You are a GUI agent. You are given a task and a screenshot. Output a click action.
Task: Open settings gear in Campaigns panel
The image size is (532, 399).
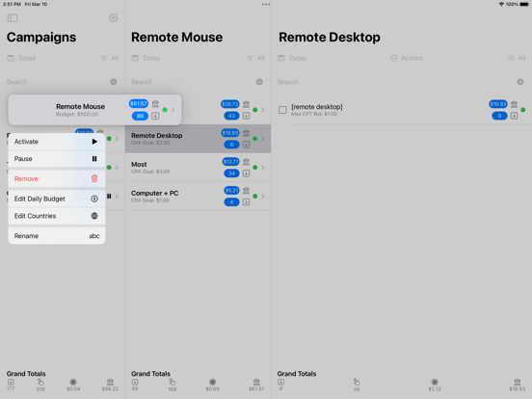pos(114,18)
